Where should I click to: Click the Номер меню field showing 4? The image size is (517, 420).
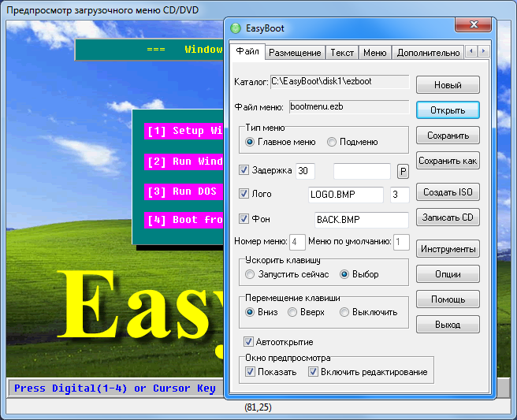[x=297, y=243]
